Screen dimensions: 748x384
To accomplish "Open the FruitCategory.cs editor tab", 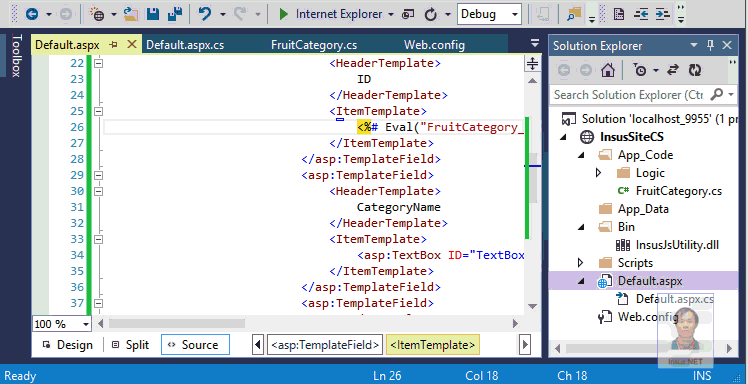I will click(314, 45).
